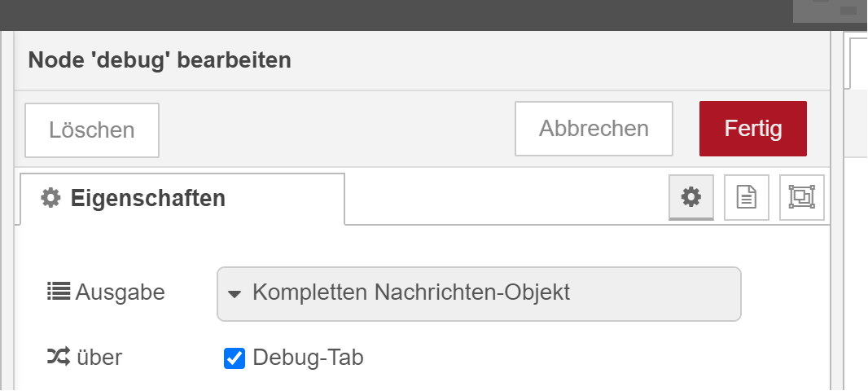
Task: Open the node description document icon
Action: point(746,197)
